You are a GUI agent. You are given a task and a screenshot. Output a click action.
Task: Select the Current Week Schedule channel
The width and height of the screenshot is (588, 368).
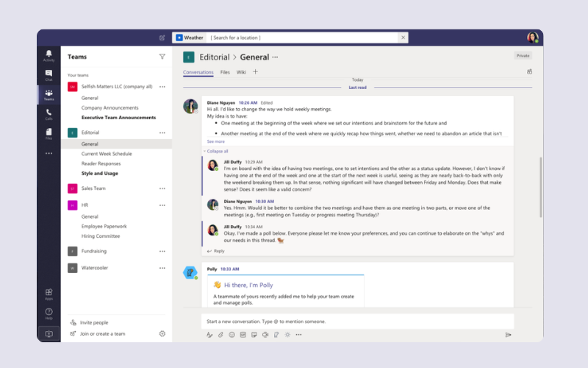click(x=107, y=154)
